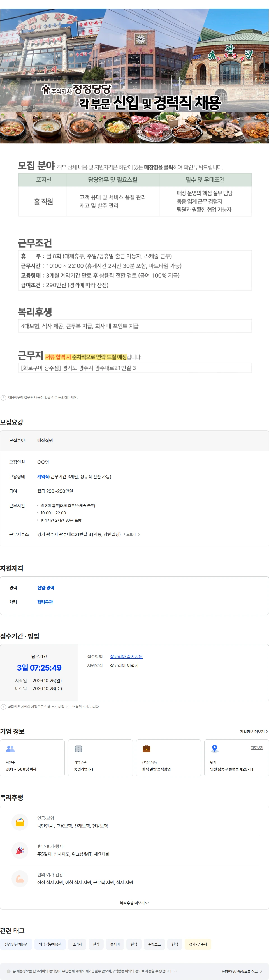
Task: Click the 편의·여가·건강 muscle icon
Action: click(x=20, y=879)
